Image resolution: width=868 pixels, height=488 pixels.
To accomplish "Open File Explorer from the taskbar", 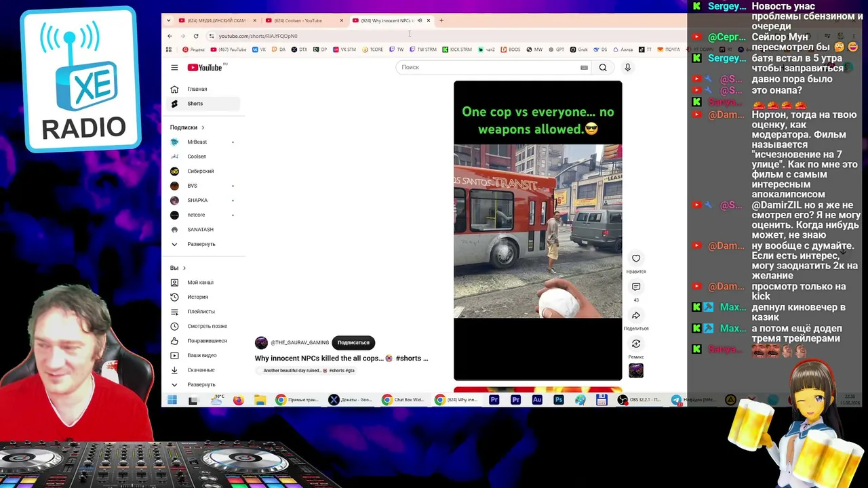I will (260, 400).
